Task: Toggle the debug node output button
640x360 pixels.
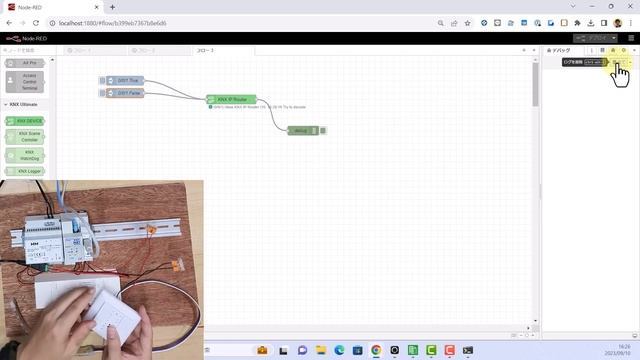Action: [x=323, y=131]
